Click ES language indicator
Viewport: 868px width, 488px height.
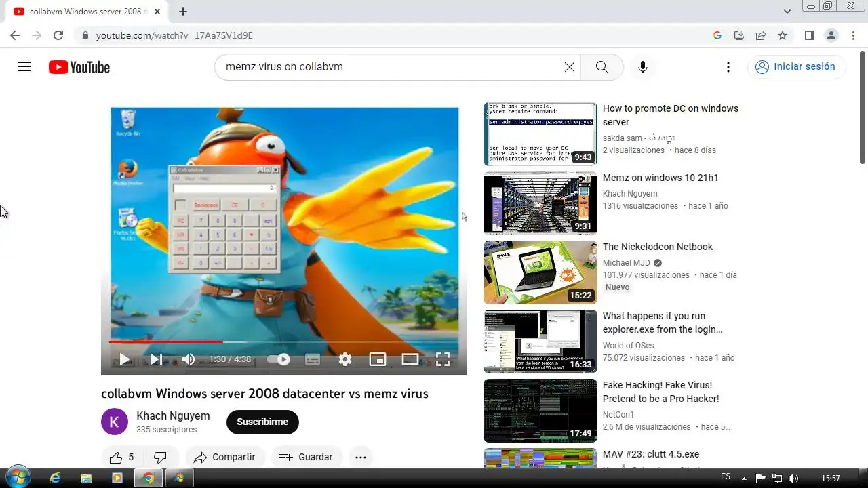point(726,477)
